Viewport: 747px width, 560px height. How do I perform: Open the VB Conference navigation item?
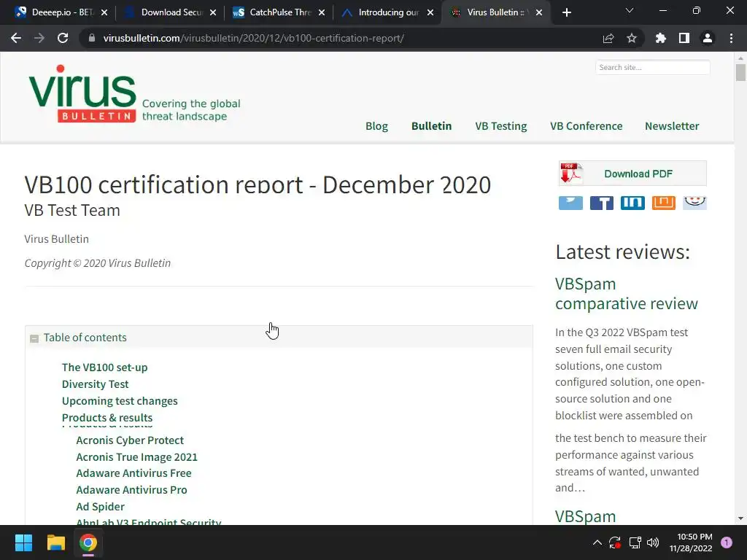click(586, 126)
